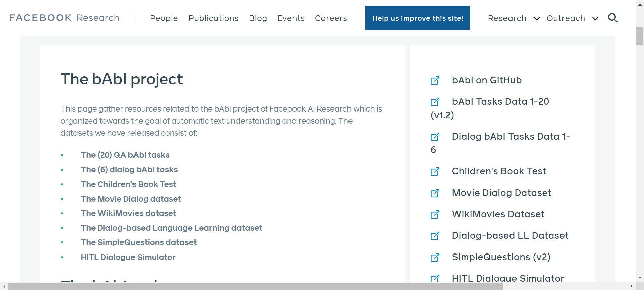Open bAbI on GitHub sidebar link
The height and width of the screenshot is (290, 644).
(487, 80)
